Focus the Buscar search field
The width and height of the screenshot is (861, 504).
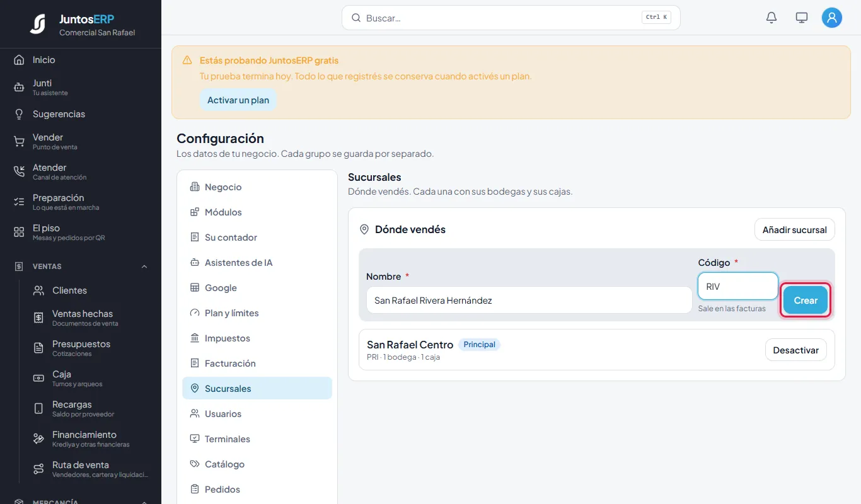tap(511, 18)
